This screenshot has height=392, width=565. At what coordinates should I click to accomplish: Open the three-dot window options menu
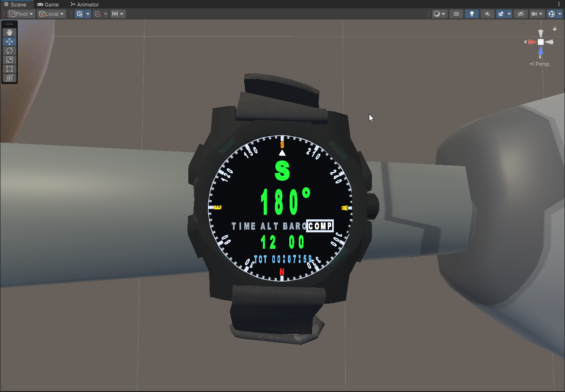559,4
